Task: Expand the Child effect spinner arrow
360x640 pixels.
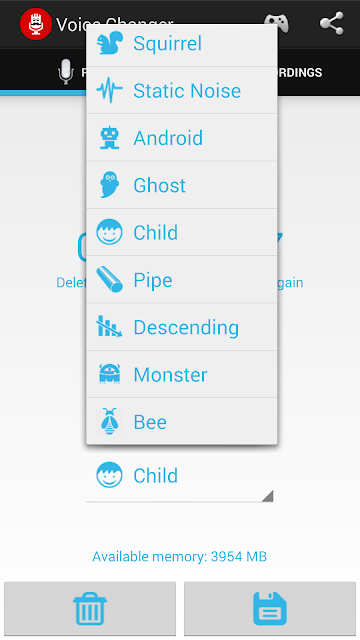Action: 267,496
